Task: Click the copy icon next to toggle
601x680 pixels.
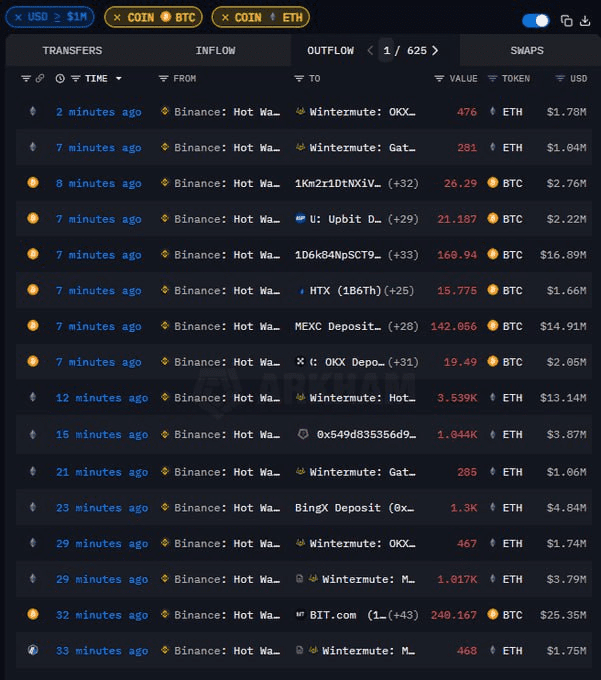Action: pyautogui.click(x=566, y=20)
